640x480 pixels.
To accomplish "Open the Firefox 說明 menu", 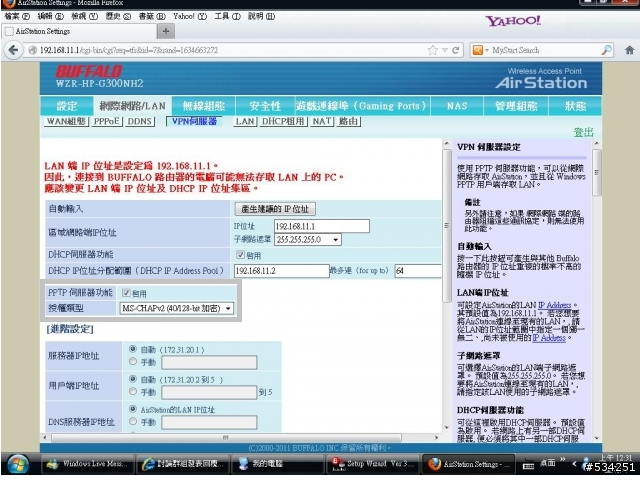I will 261,16.
